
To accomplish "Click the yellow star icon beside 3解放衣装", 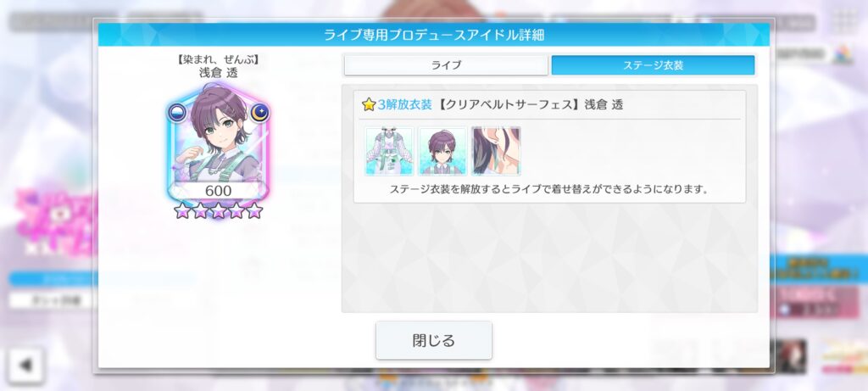I will (369, 104).
